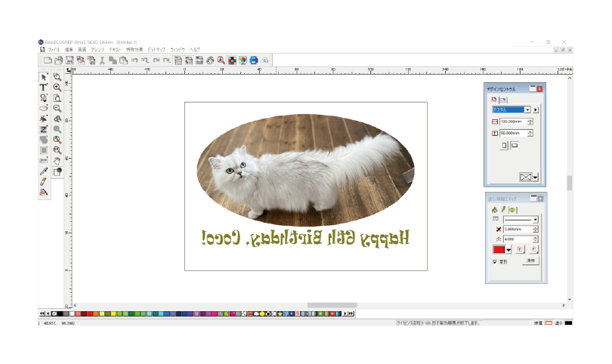Toggle the 変形 checkbox
Screen dimensions: 612x364
tap(495, 261)
